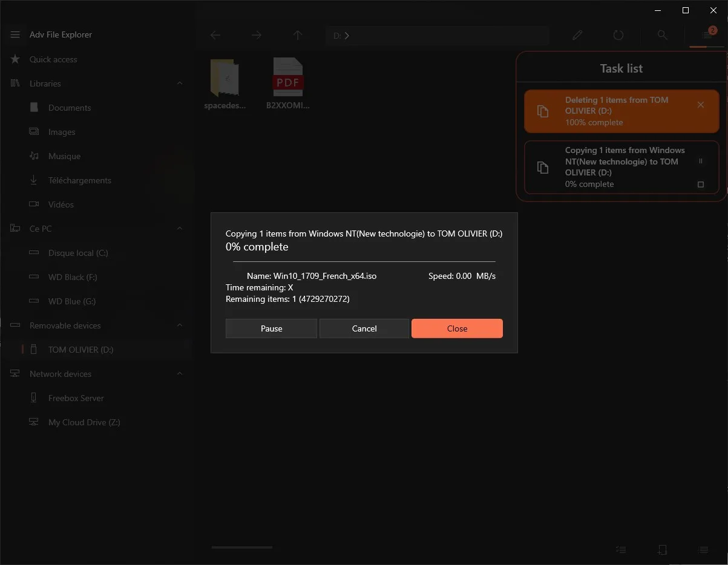Collapse the Libraries section
This screenshot has width=728, height=565.
180,83
